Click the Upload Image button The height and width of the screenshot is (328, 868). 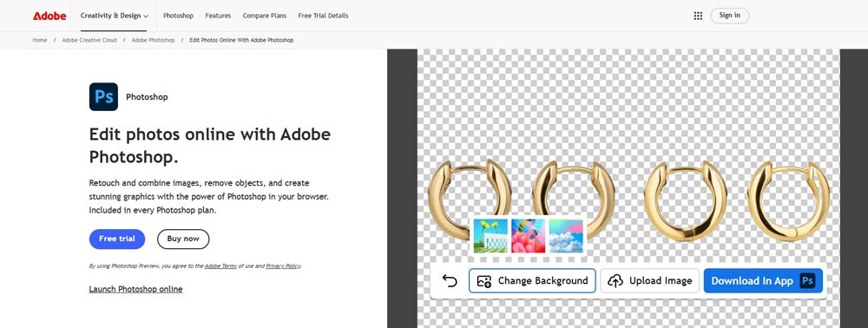point(650,281)
